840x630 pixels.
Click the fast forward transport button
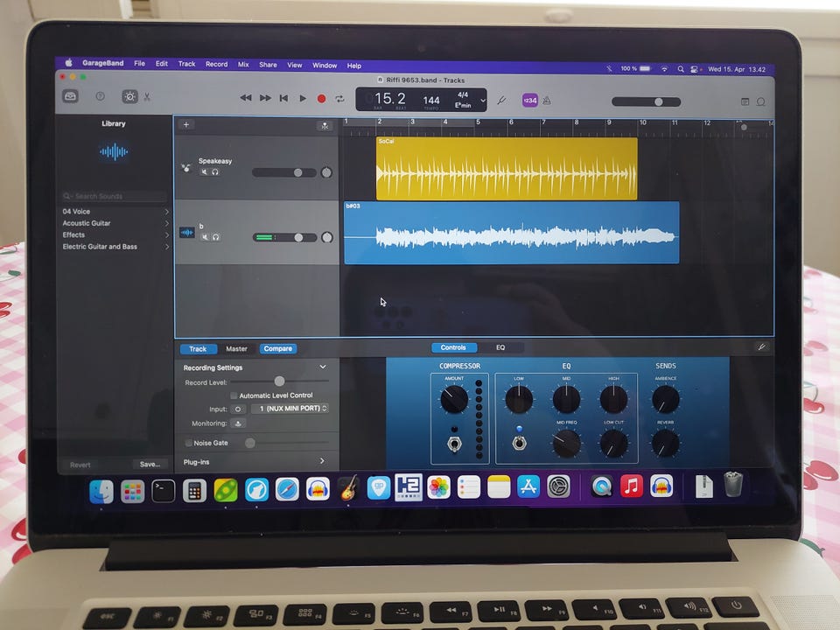click(265, 98)
